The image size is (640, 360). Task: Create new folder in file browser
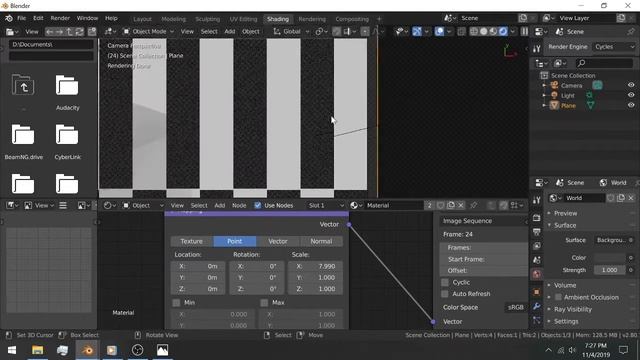92,31
